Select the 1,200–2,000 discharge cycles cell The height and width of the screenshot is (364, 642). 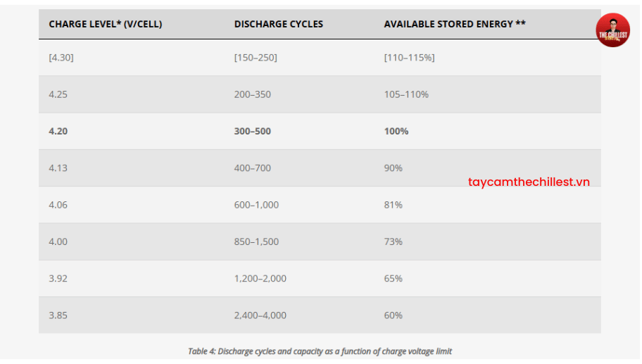260,278
